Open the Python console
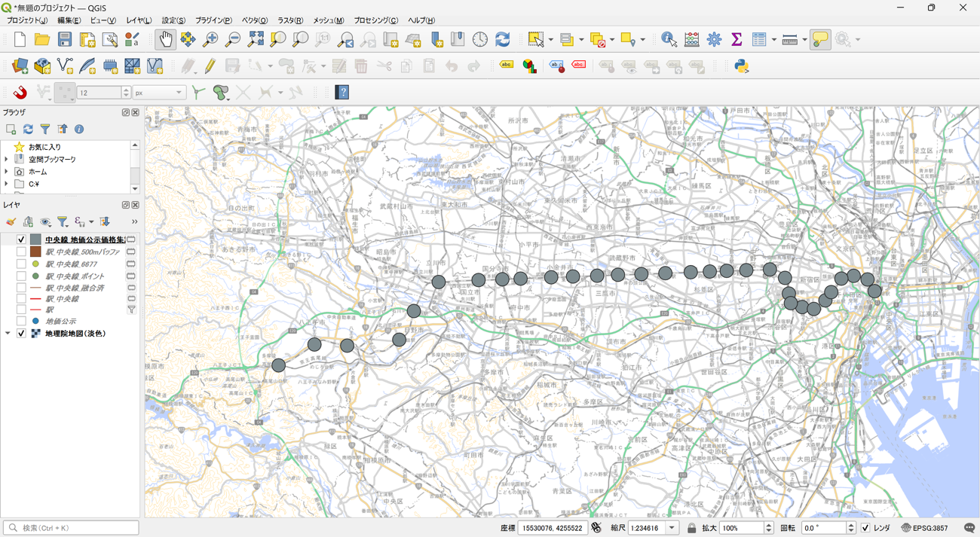 pyautogui.click(x=742, y=66)
